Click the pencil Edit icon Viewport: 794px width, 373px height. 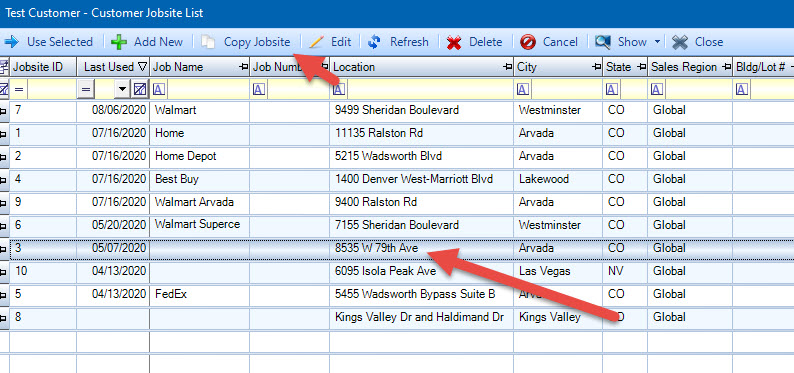(316, 42)
